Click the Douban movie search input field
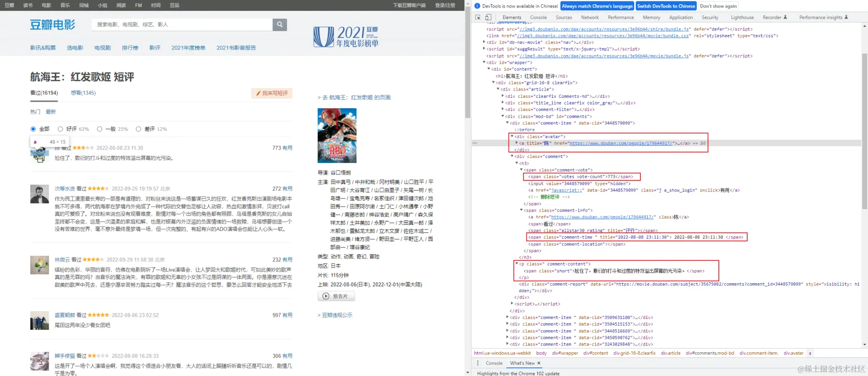The height and width of the screenshot is (376, 868). (x=182, y=25)
